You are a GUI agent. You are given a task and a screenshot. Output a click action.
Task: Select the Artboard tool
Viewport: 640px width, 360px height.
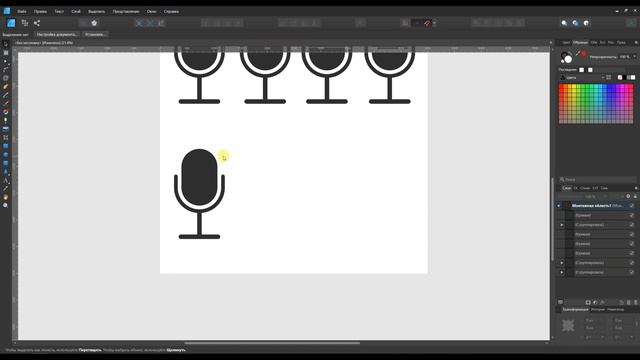click(6, 53)
